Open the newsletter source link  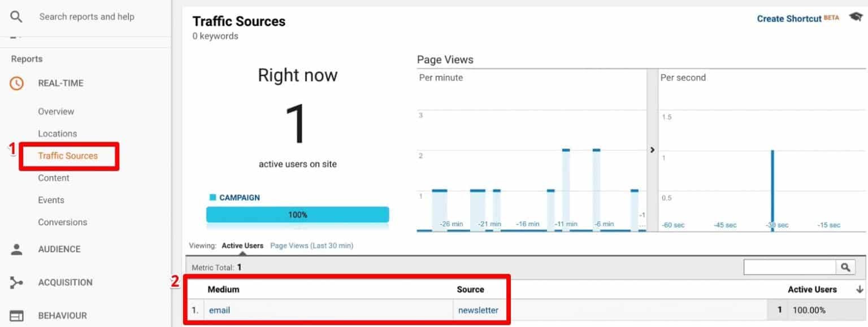click(x=477, y=309)
